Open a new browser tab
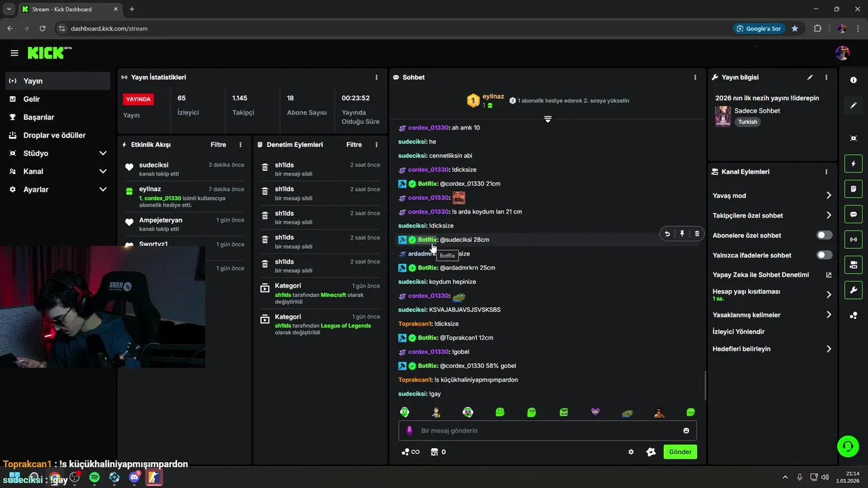This screenshot has width=868, height=488. pyautogui.click(x=132, y=9)
